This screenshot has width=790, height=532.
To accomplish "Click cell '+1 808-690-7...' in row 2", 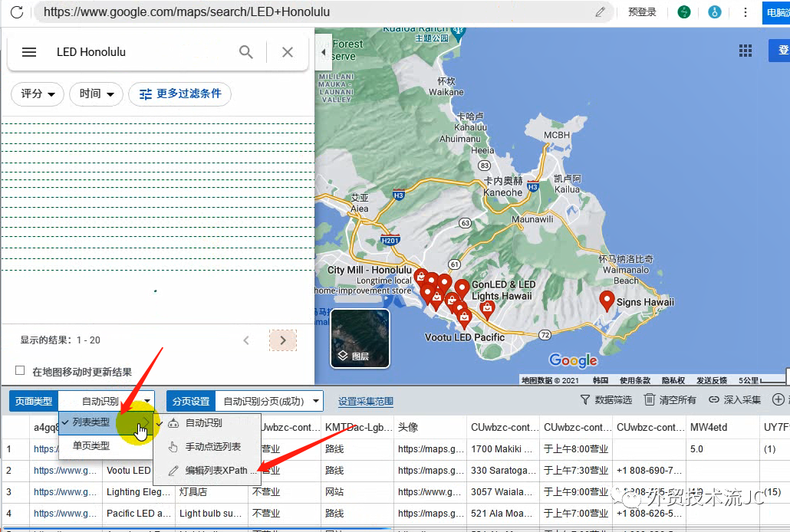I will click(649, 471).
